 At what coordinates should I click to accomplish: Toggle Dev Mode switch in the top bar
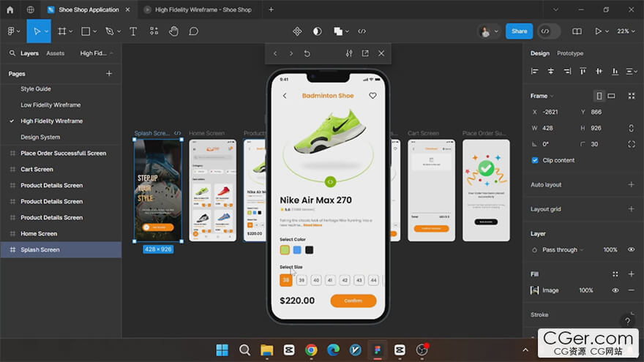[x=548, y=31]
